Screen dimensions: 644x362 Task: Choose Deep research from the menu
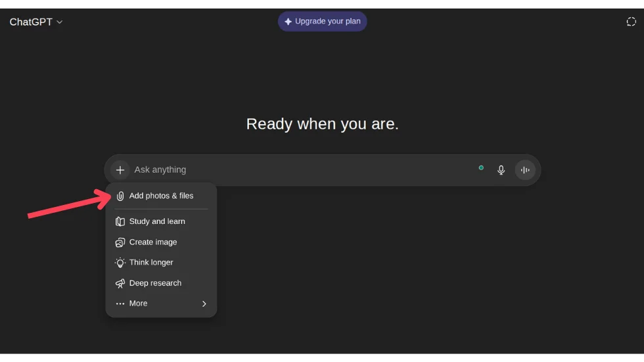click(x=161, y=283)
